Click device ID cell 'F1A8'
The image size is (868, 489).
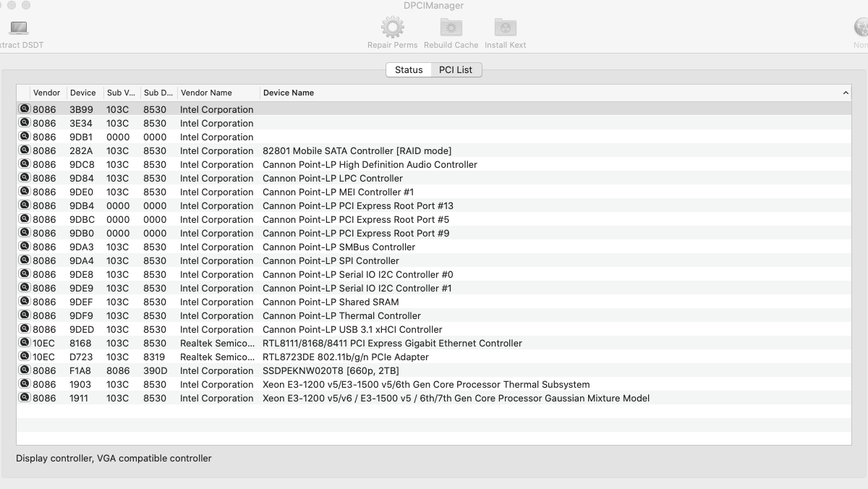[x=81, y=370]
